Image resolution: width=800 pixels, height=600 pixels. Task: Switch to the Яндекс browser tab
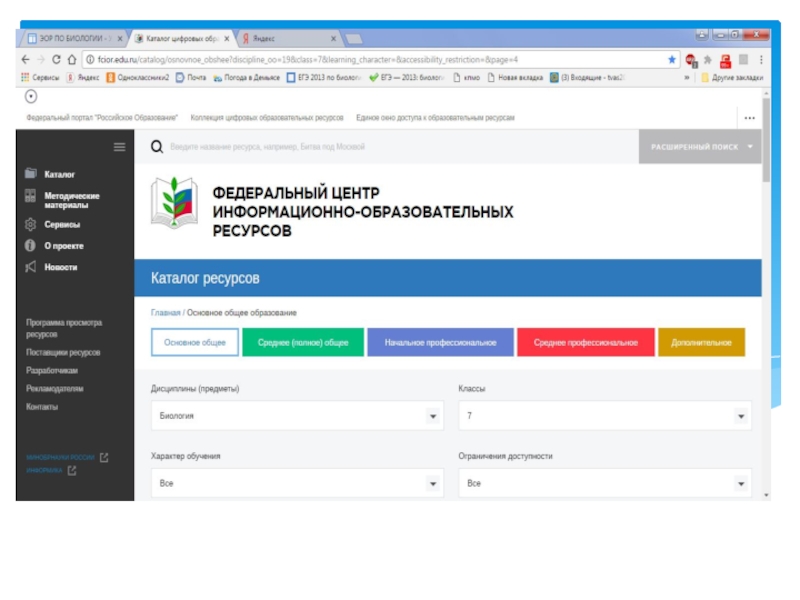[287, 38]
